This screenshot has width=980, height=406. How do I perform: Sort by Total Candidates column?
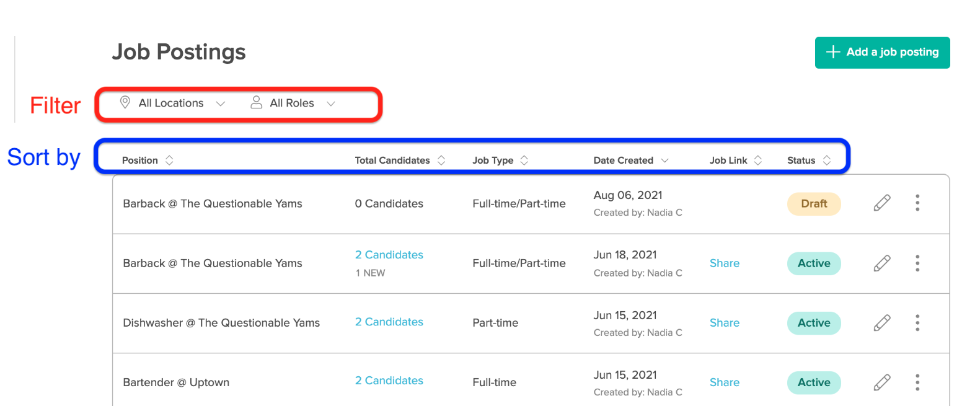pyautogui.click(x=400, y=160)
